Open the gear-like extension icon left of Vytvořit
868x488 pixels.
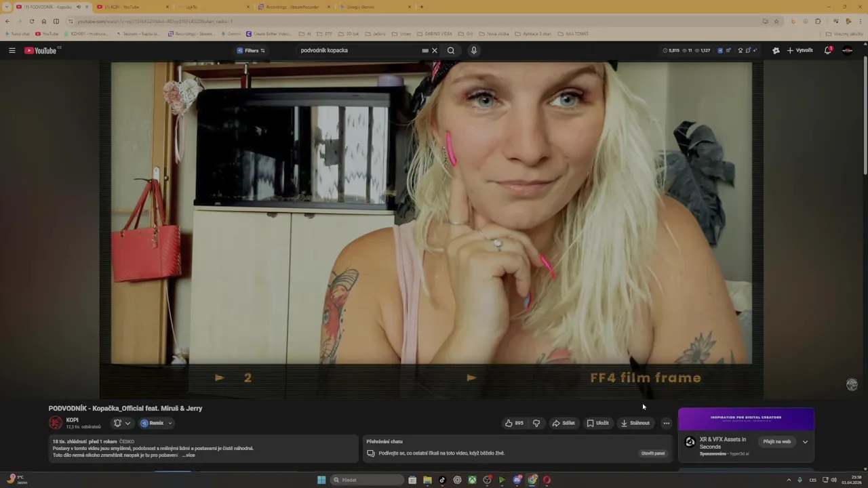point(776,50)
